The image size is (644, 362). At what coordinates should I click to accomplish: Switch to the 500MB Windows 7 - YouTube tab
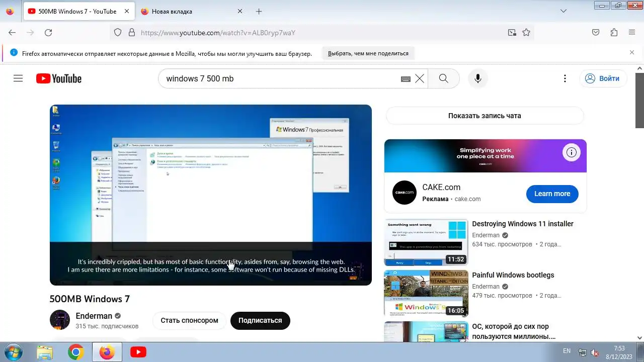tap(78, 11)
